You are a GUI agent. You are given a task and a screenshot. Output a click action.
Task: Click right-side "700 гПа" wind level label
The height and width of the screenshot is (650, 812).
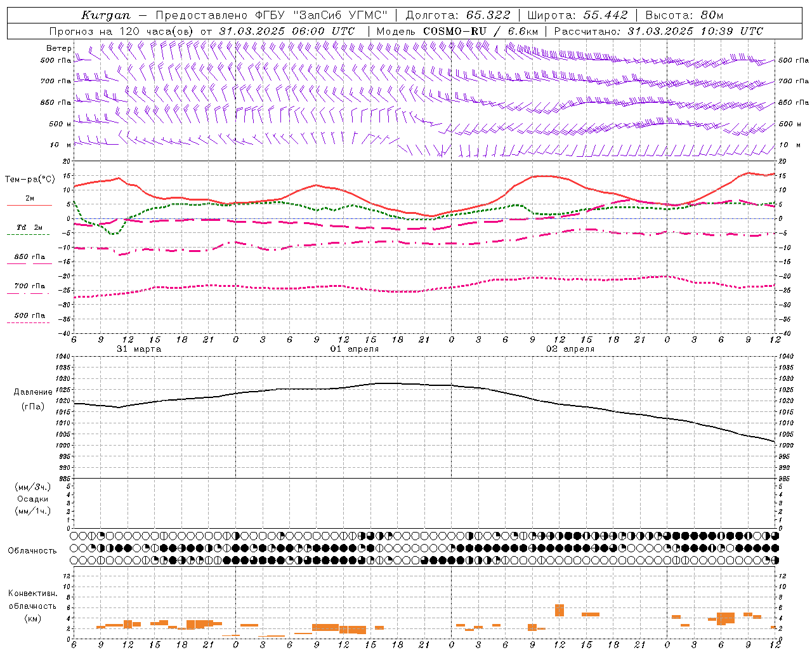794,81
